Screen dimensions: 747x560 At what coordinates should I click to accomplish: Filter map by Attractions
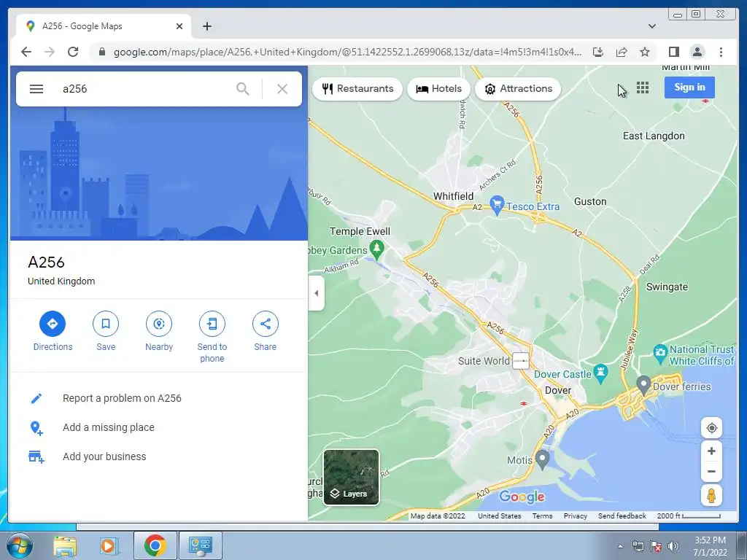[518, 88]
